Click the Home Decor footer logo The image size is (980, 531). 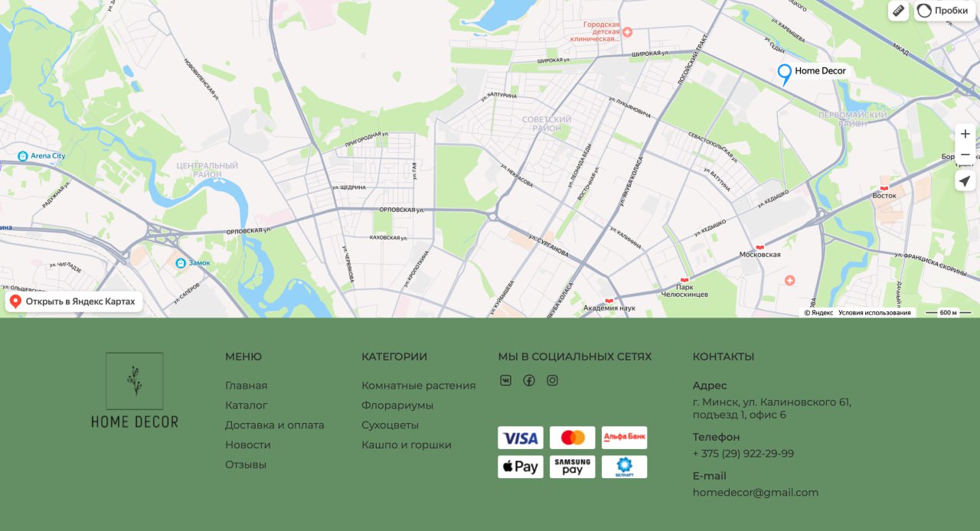click(x=135, y=390)
